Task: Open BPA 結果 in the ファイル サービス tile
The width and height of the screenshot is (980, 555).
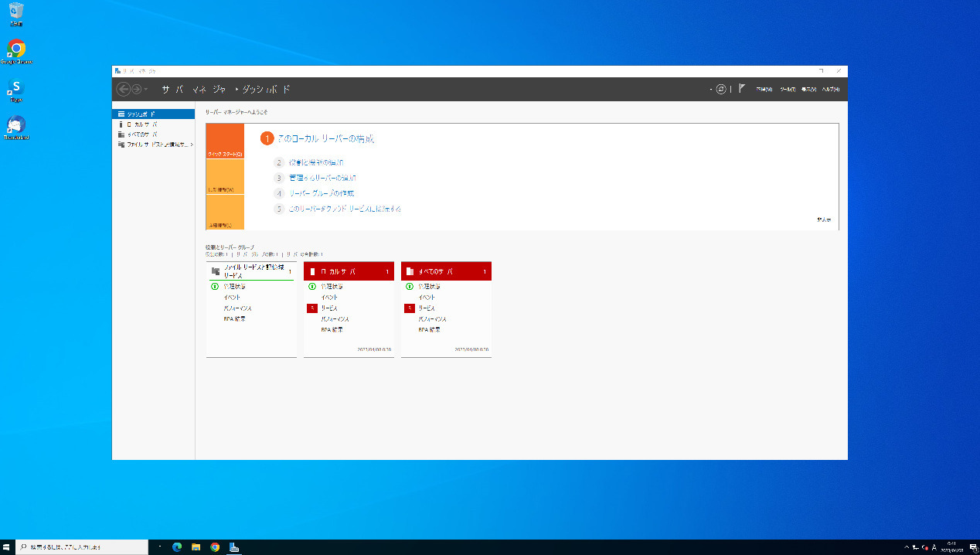Action: point(234,318)
